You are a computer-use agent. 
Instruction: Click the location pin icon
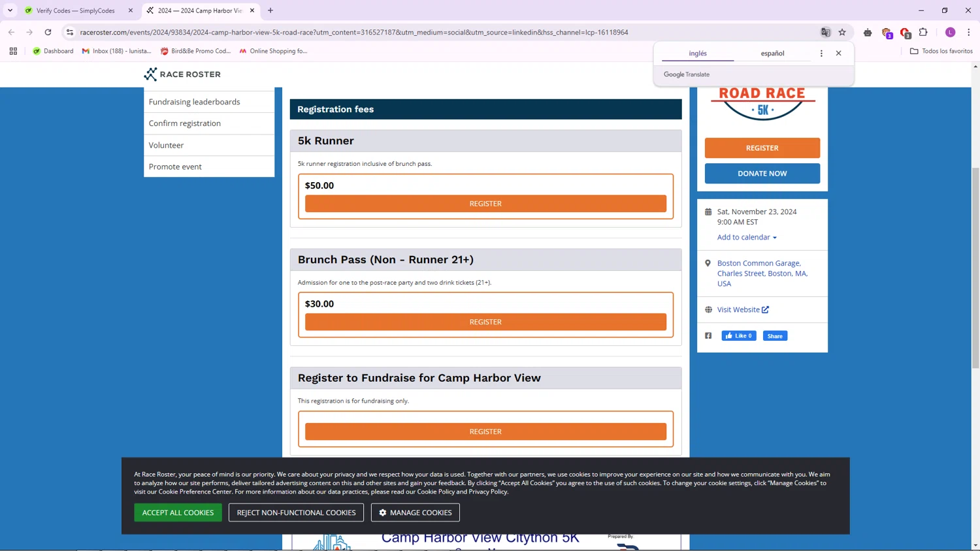pyautogui.click(x=708, y=263)
